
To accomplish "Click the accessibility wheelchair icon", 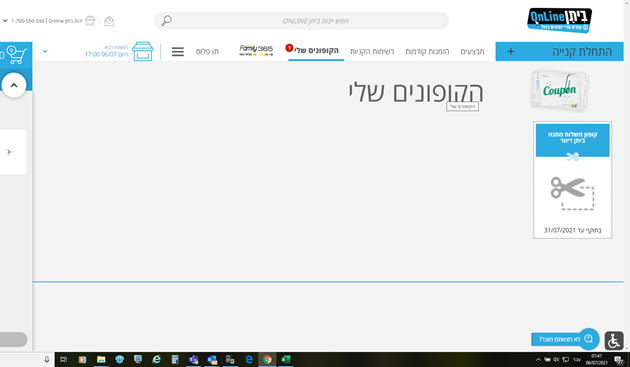I will [x=614, y=340].
